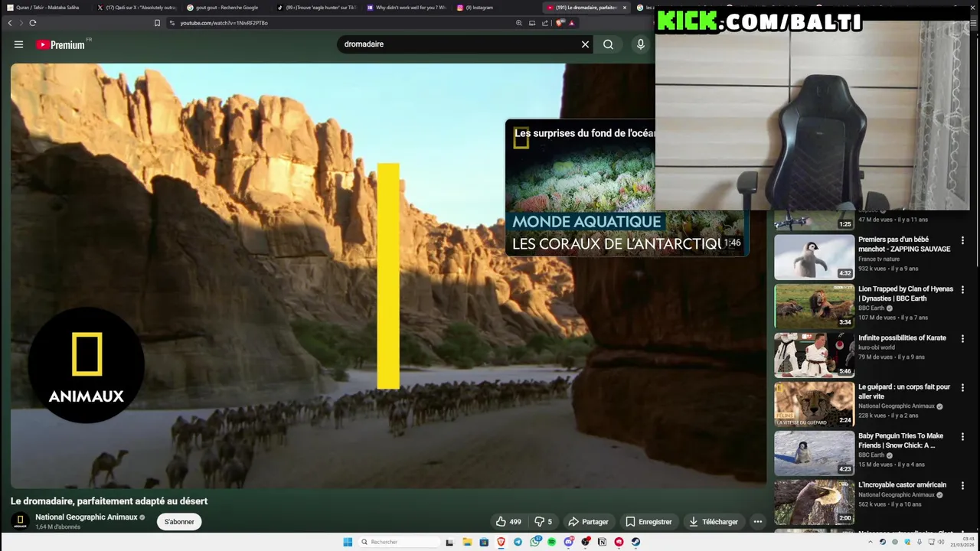Start voice search with microphone icon
The height and width of the screenshot is (551, 980).
point(641,44)
